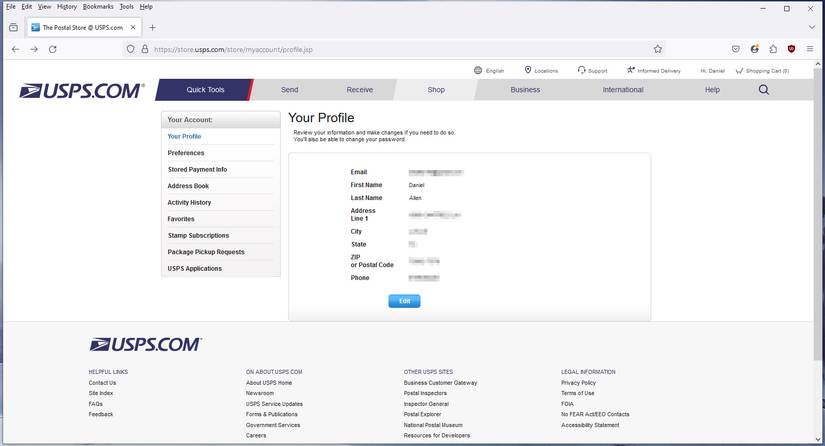Bookmark this page with star icon
The height and width of the screenshot is (446, 825).
[x=657, y=49]
